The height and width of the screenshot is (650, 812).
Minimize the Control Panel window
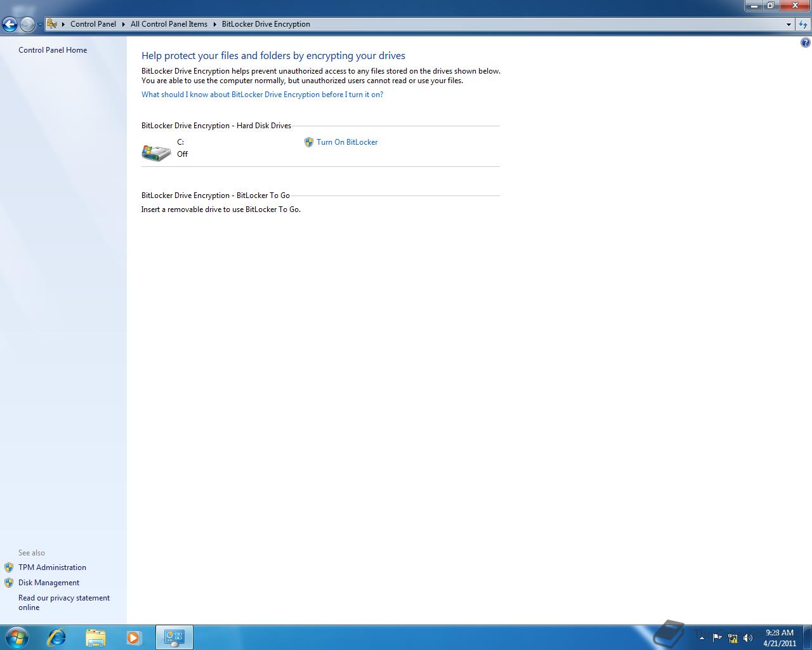[x=754, y=6]
